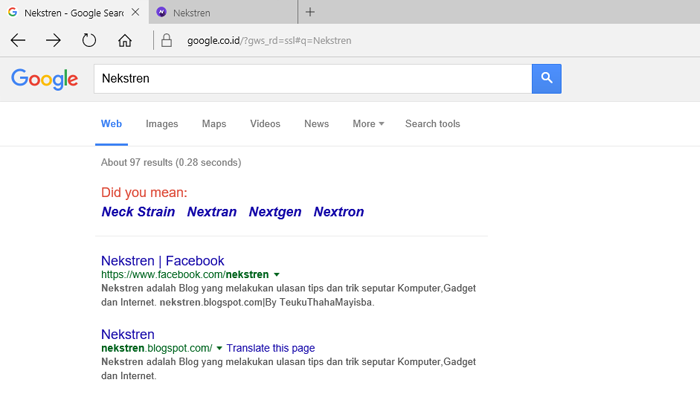The width and height of the screenshot is (700, 400).
Task: Click Translate this page link
Action: [x=271, y=348]
